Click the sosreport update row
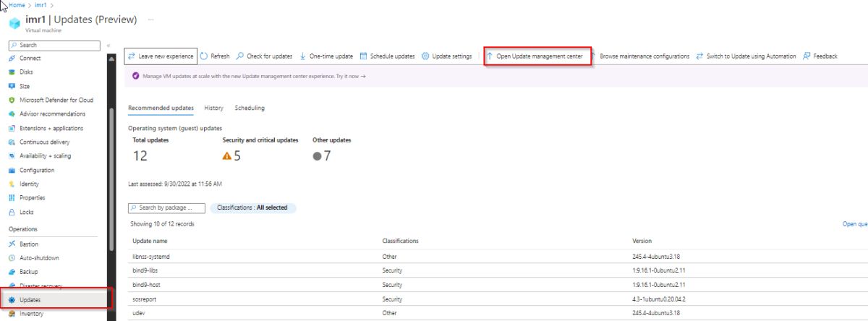Screen dimensions: 868x321 click(x=498, y=299)
